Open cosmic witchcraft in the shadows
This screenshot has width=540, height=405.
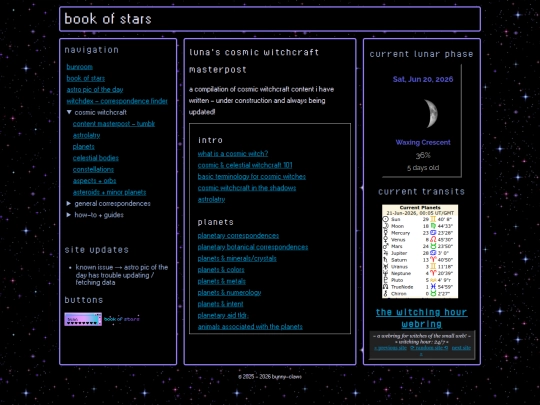pos(247,188)
